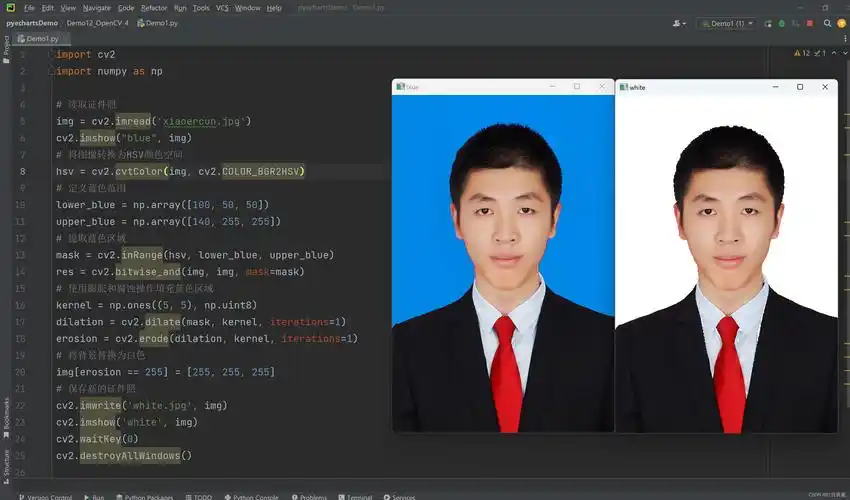Show the Problems tool window
Image resolution: width=850 pixels, height=500 pixels.
click(309, 496)
